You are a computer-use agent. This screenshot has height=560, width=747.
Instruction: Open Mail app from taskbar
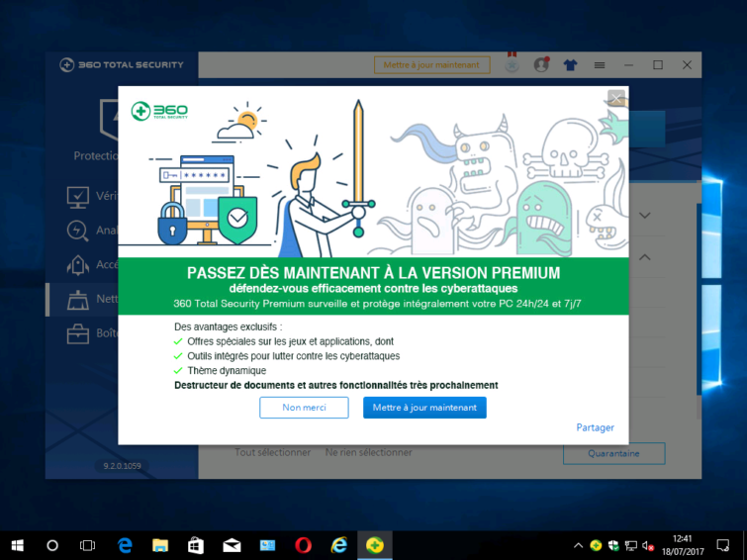coord(232,545)
